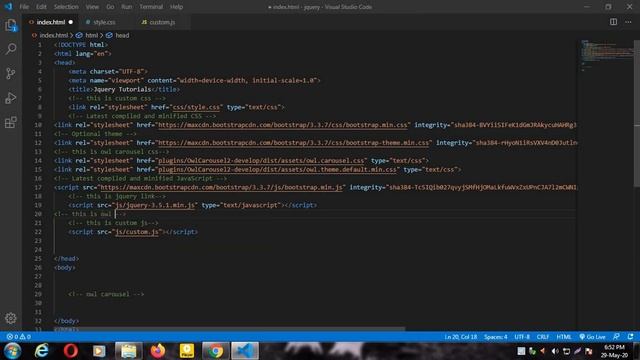
Task: Open the Extensions view
Action: pos(11,122)
